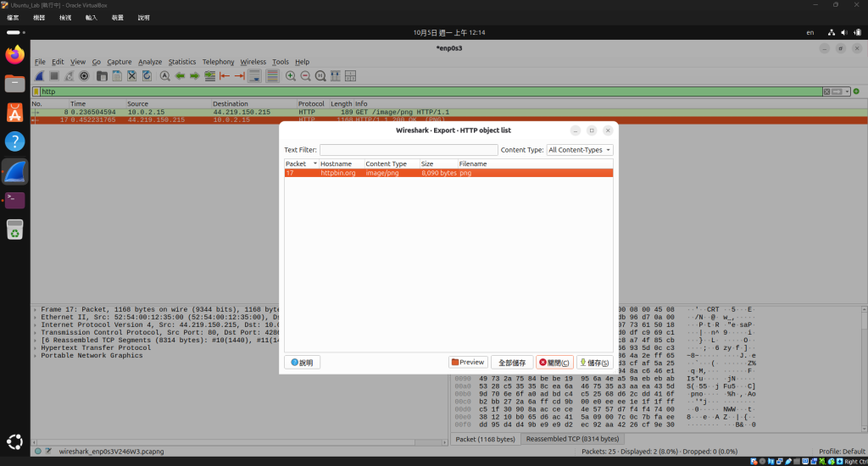Open the Help app in the dock
Viewport: 868px width, 466px height.
15,141
